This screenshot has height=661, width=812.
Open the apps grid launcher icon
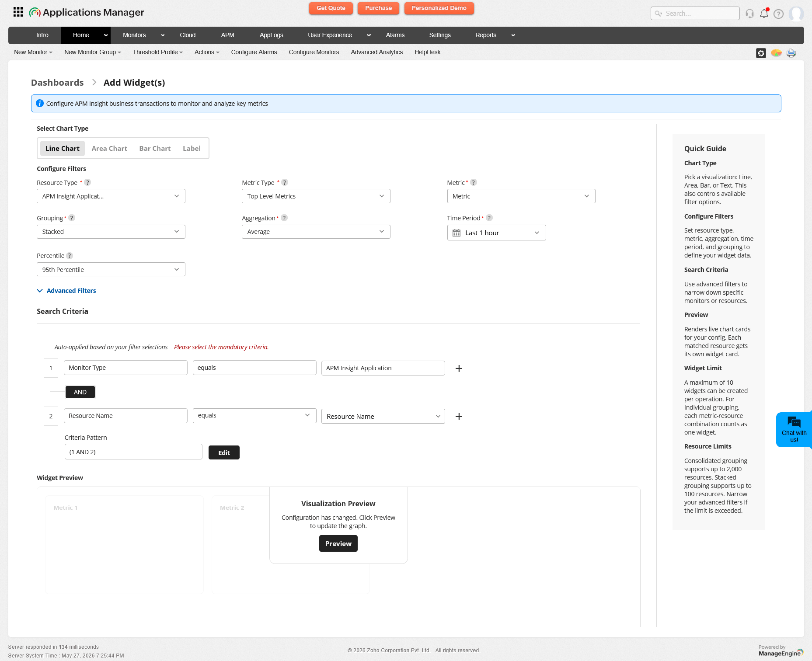[18, 12]
